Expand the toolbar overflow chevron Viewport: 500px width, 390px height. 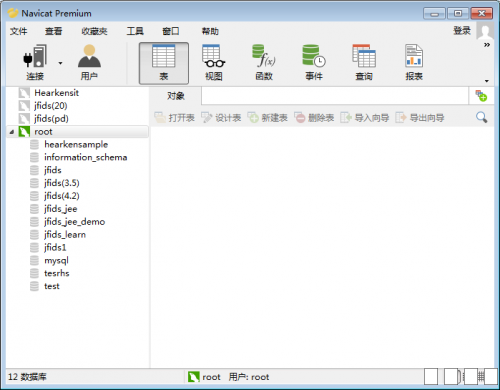pyautogui.click(x=487, y=45)
